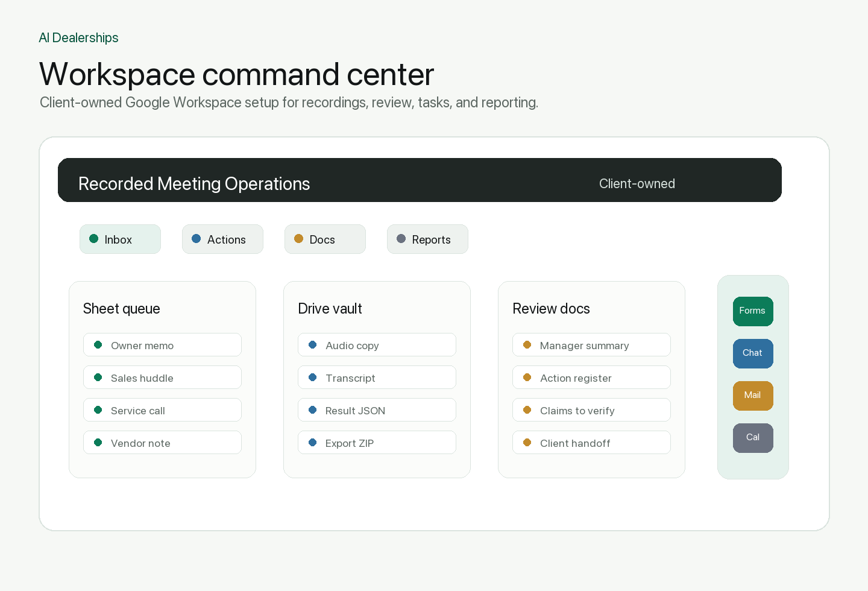Click the Sheet queue heading
The height and width of the screenshot is (591, 868).
(122, 309)
